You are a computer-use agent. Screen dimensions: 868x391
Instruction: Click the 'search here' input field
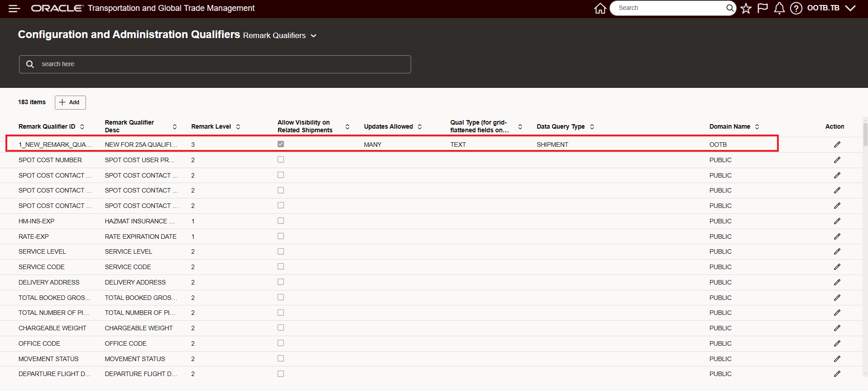tap(215, 64)
